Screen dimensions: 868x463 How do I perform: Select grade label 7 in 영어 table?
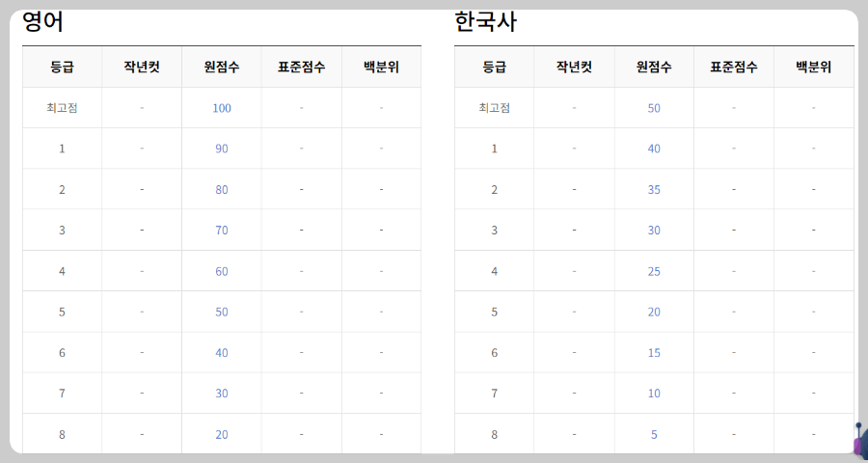(x=62, y=394)
